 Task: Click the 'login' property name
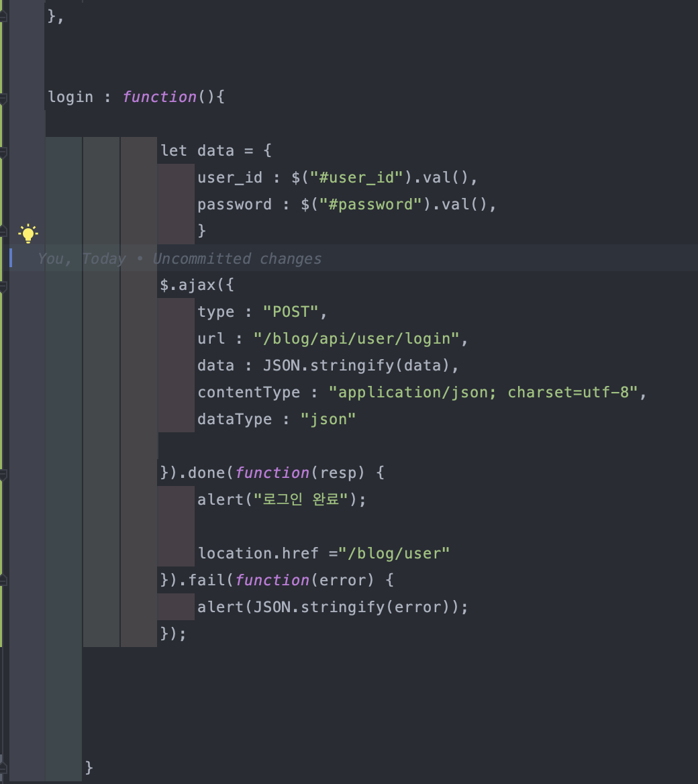(x=70, y=97)
